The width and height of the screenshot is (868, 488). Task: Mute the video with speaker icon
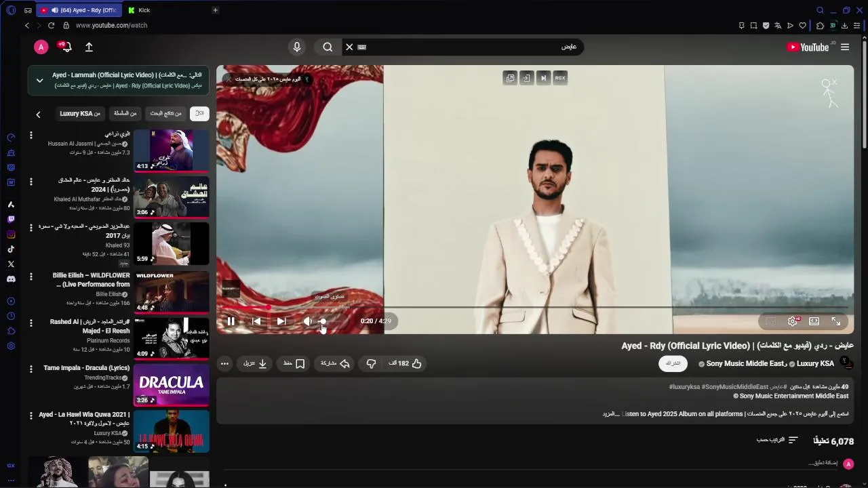click(307, 321)
